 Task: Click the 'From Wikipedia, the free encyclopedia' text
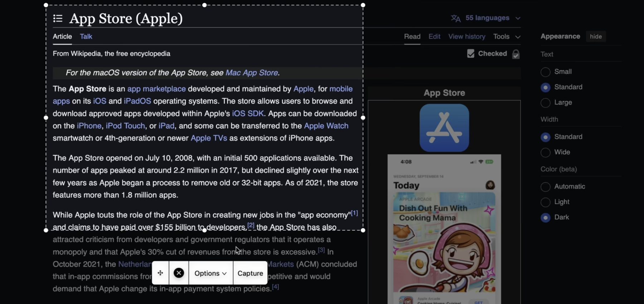[111, 54]
